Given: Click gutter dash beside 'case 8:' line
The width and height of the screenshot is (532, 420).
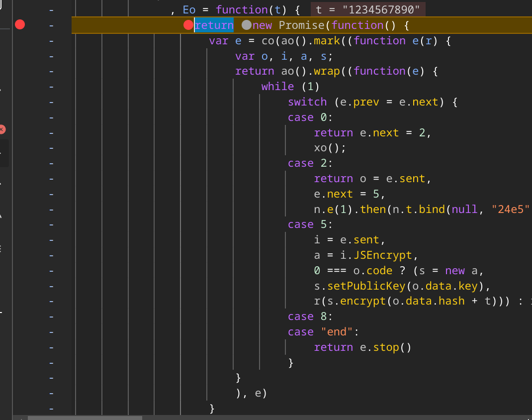Looking at the screenshot, I should tap(51, 317).
